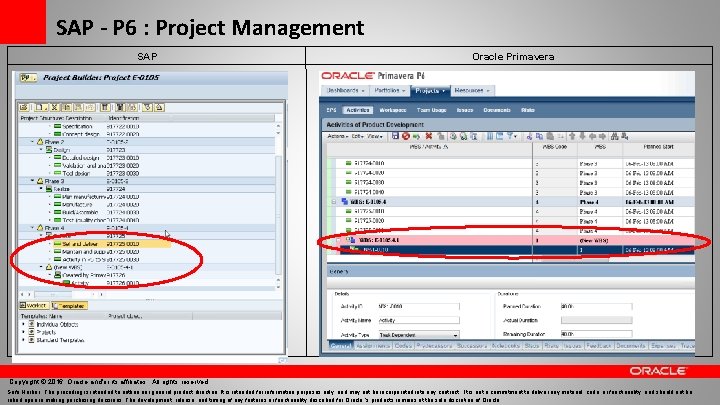The width and height of the screenshot is (720, 405).
Task: Open the Portfolios menu dropdown
Action: click(390, 90)
